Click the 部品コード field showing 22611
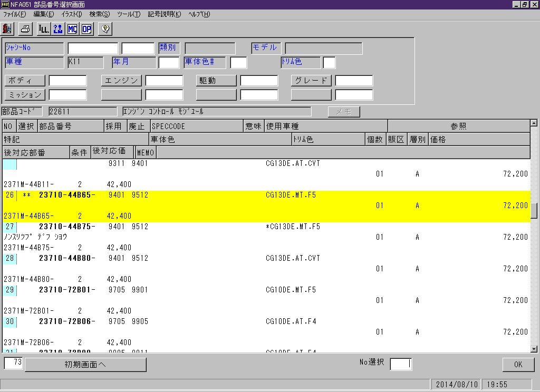540x392 pixels. pos(83,112)
